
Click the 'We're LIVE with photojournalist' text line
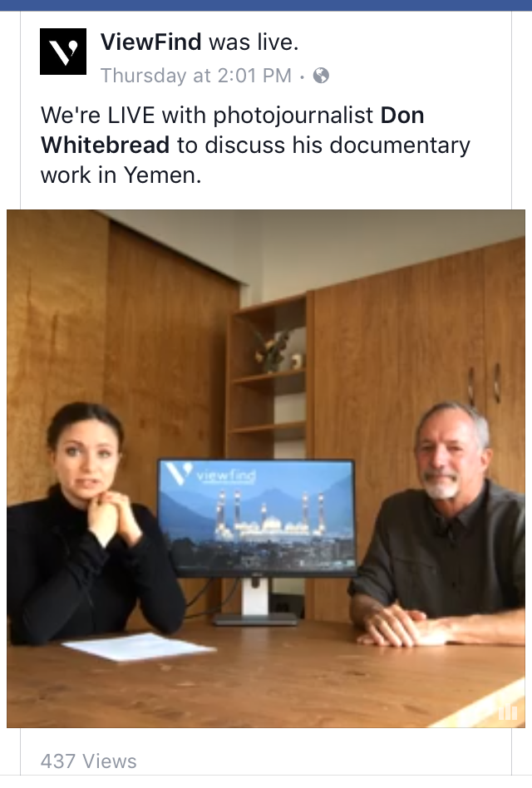[x=207, y=116]
